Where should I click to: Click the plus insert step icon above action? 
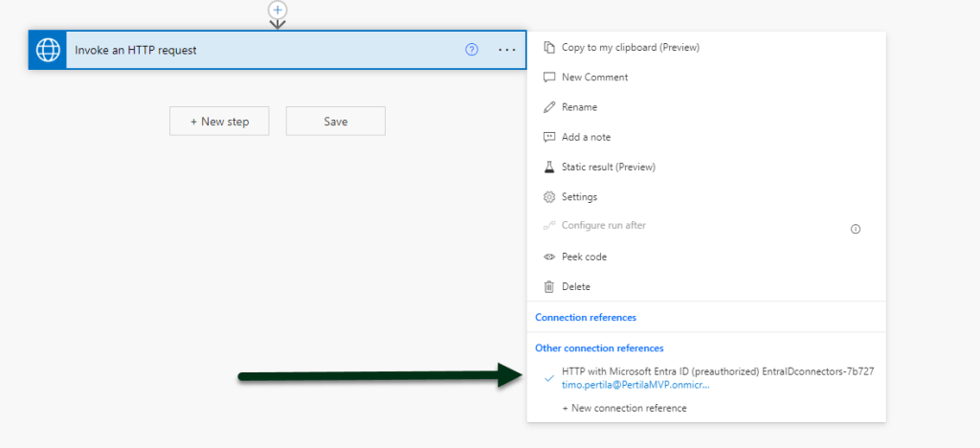[278, 10]
